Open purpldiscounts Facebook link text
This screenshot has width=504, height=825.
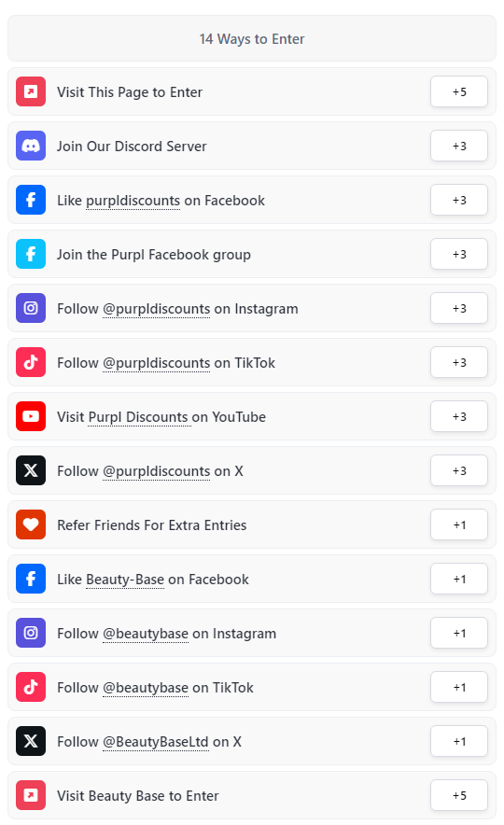(133, 201)
